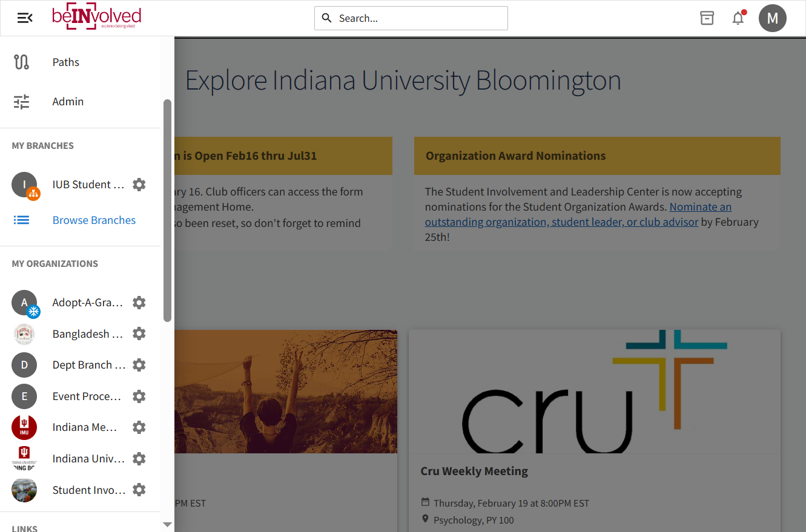Viewport: 806px width, 532px height.
Task: Focus the Search input field
Action: point(411,18)
